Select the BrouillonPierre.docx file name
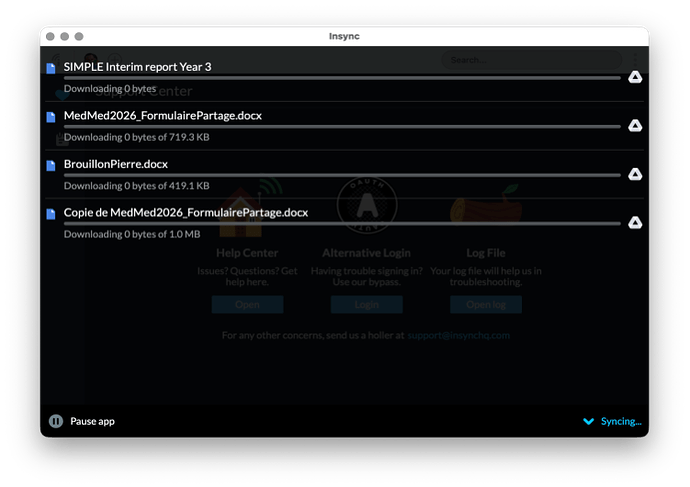The image size is (690, 487). click(x=116, y=164)
